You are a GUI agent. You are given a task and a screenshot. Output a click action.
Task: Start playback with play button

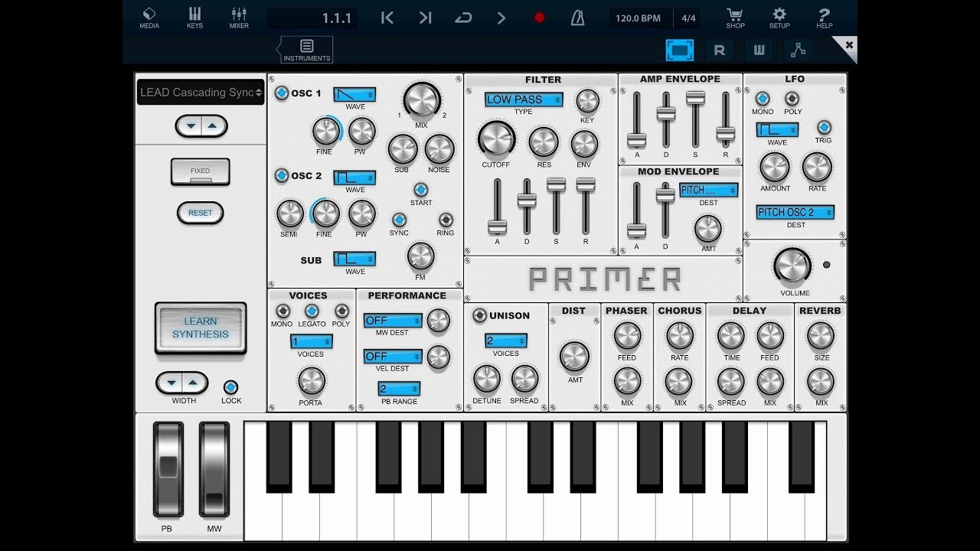(501, 18)
